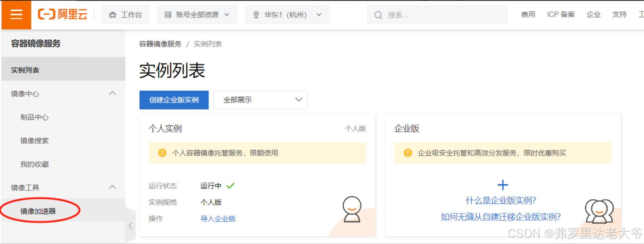Click the home icon beside 工作台
644x244 pixels.
click(x=113, y=15)
